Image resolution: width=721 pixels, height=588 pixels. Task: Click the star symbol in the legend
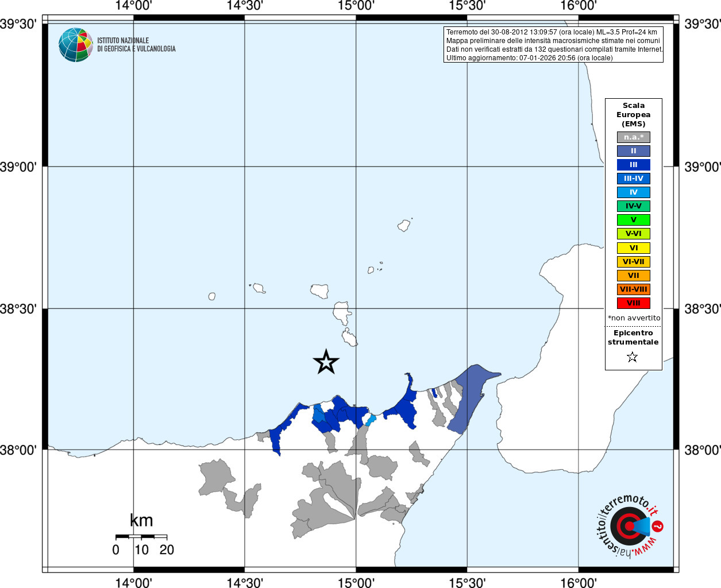pyautogui.click(x=633, y=357)
